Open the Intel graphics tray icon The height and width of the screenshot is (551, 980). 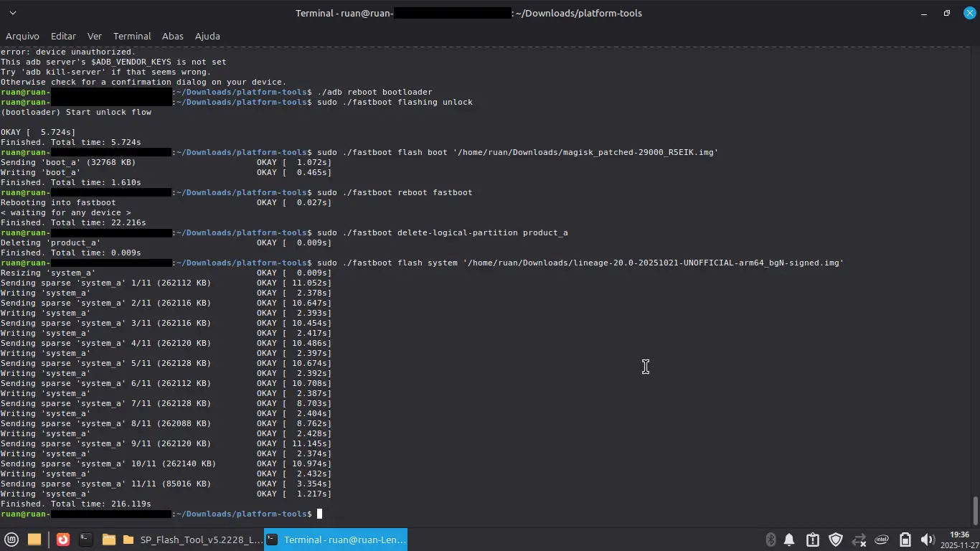881,540
